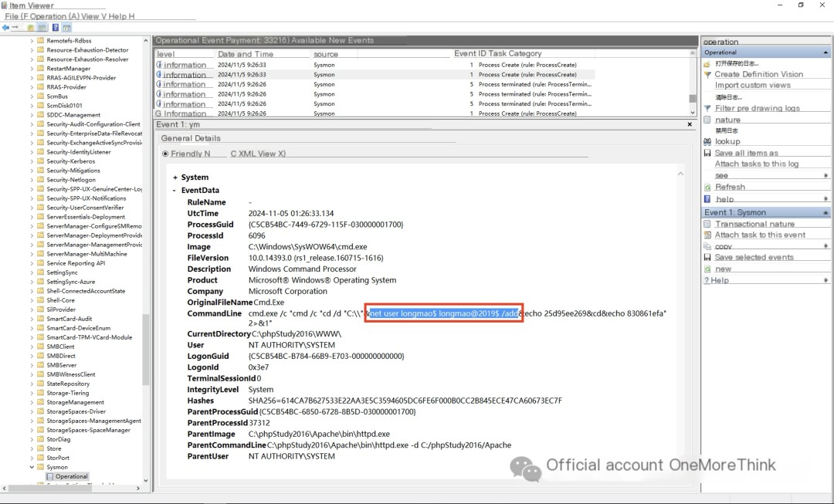Select the Security-Kerberos tree item
This screenshot has width=834, height=504.
coord(71,161)
